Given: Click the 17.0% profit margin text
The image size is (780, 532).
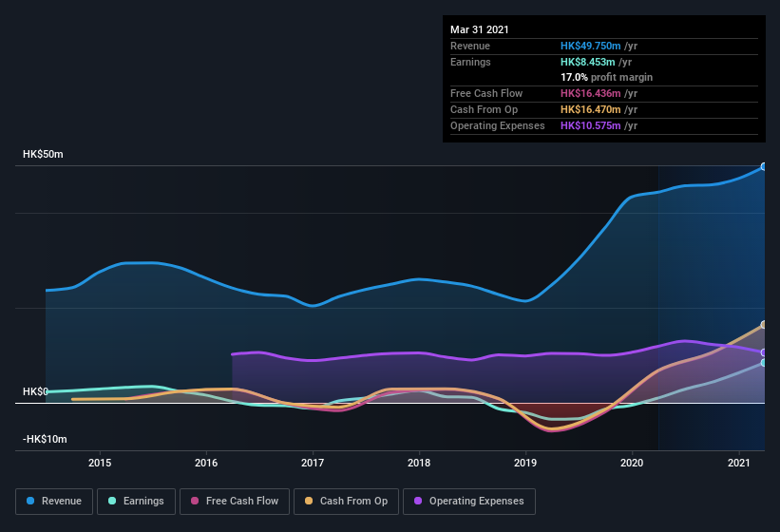Looking at the screenshot, I should click(606, 77).
